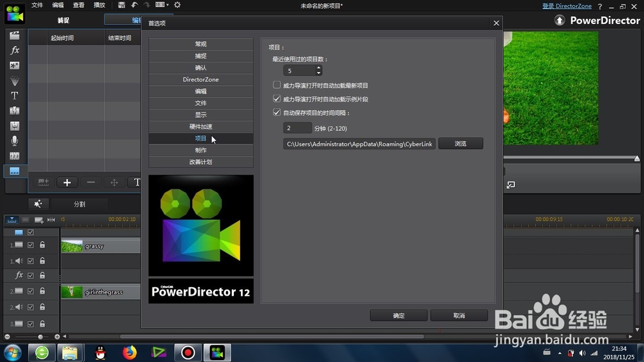Open the Chapter Room icon

(14, 156)
